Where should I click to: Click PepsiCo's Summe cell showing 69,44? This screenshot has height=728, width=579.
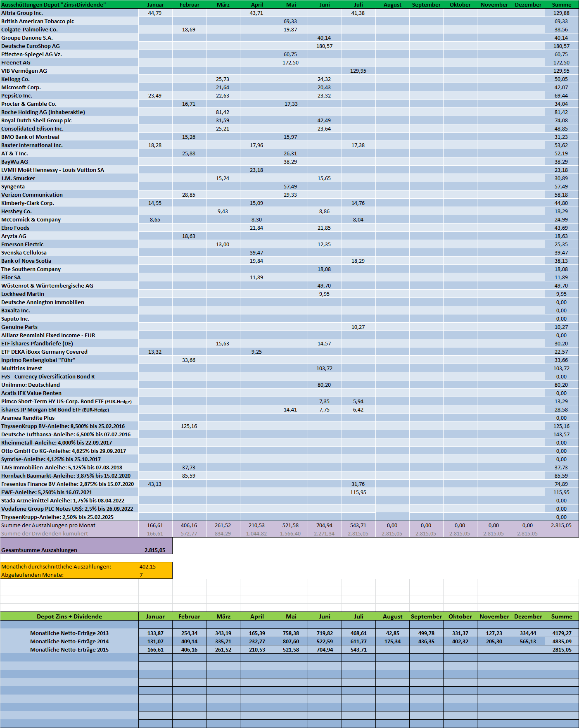561,95
